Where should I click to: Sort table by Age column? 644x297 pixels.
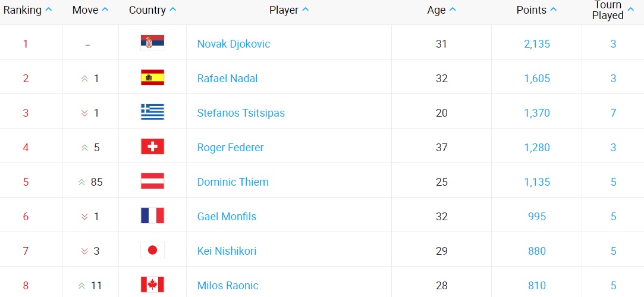(x=441, y=10)
